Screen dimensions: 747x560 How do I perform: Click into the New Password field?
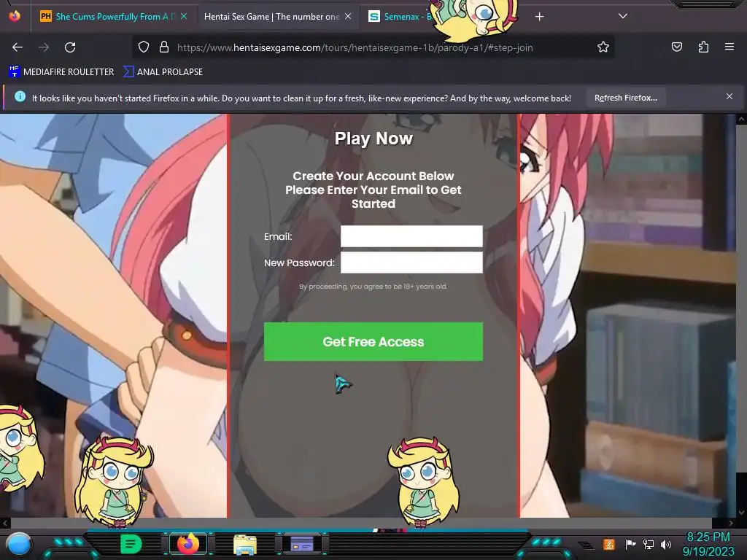tap(411, 262)
